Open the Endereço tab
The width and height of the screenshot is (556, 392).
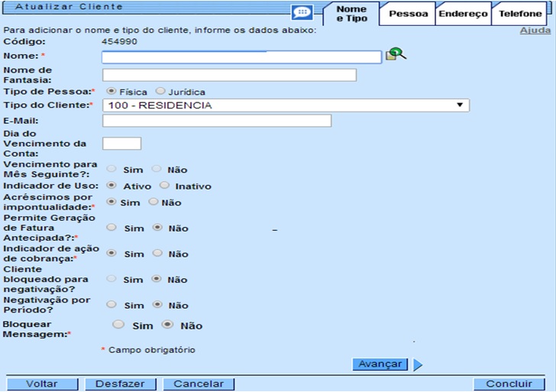click(x=463, y=14)
